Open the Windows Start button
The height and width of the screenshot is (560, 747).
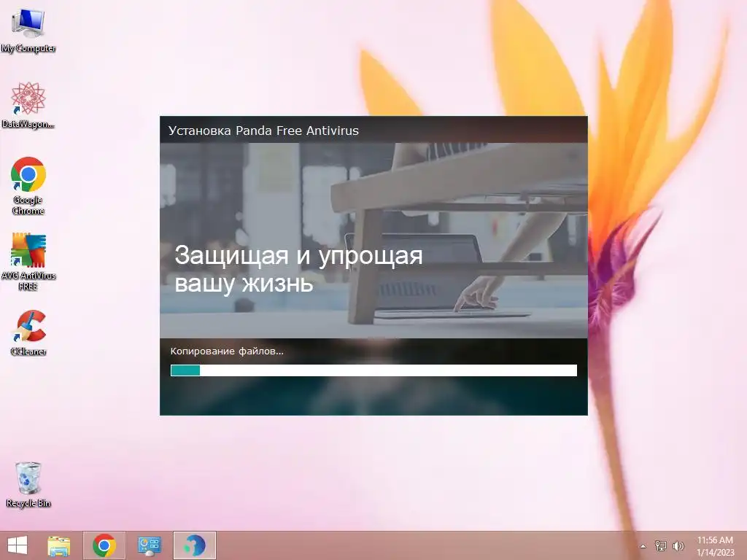18,545
